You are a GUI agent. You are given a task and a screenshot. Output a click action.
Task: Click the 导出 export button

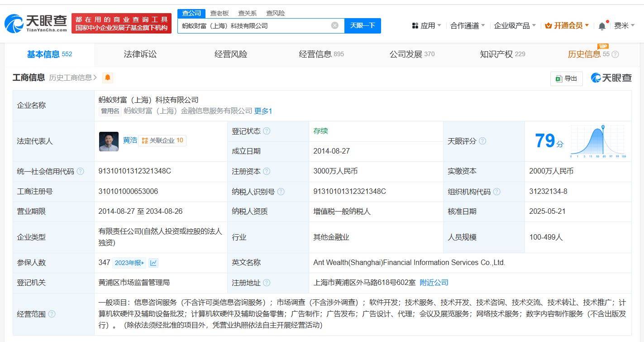[566, 78]
